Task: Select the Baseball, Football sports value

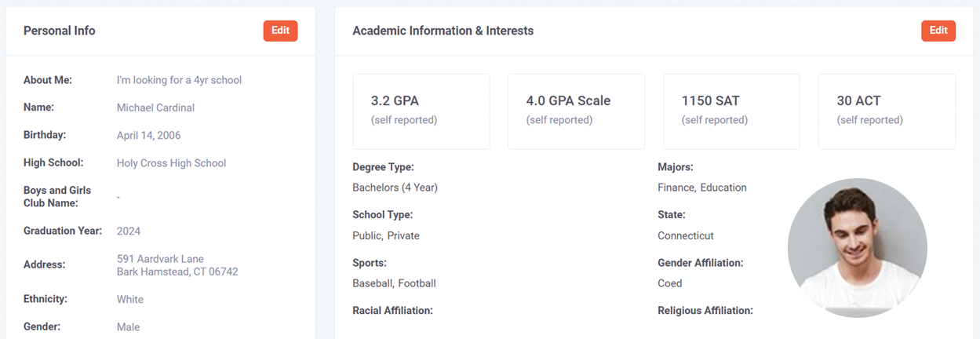Action: 394,283
